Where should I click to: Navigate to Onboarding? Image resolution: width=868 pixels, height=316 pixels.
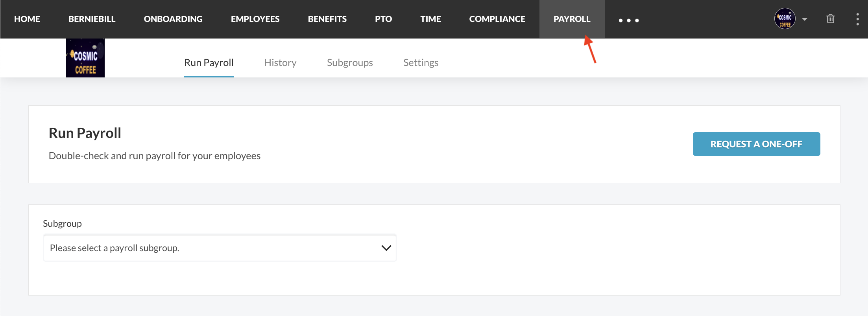[x=173, y=19]
